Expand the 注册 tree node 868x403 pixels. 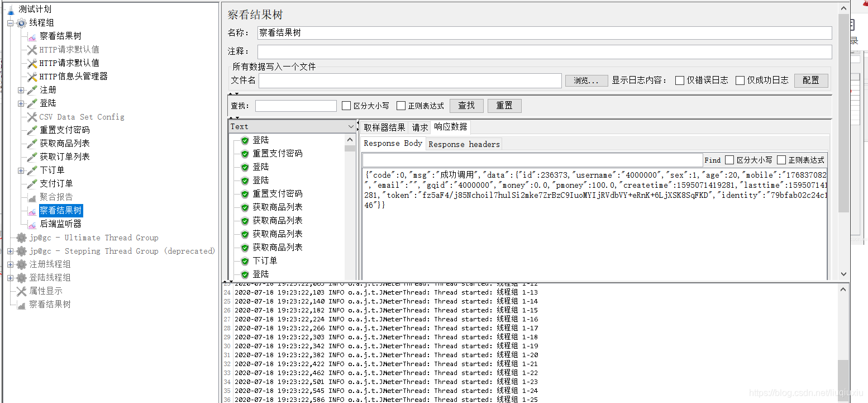[x=21, y=90]
